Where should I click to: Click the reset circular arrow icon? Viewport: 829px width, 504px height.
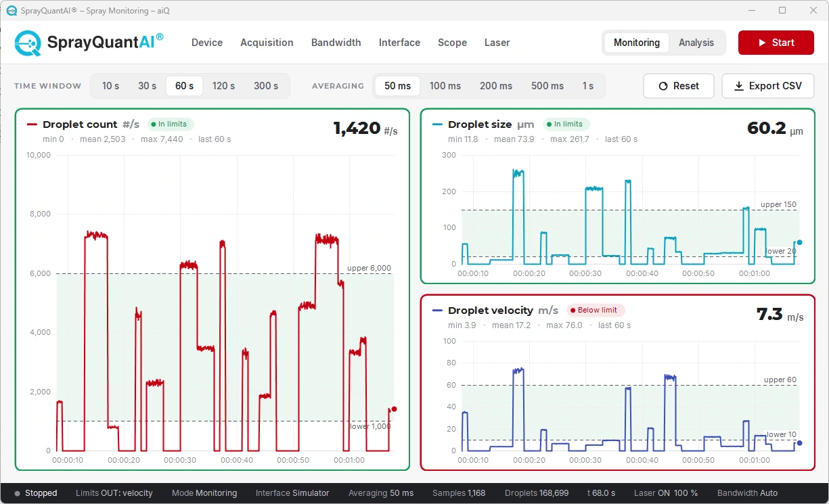[663, 86]
